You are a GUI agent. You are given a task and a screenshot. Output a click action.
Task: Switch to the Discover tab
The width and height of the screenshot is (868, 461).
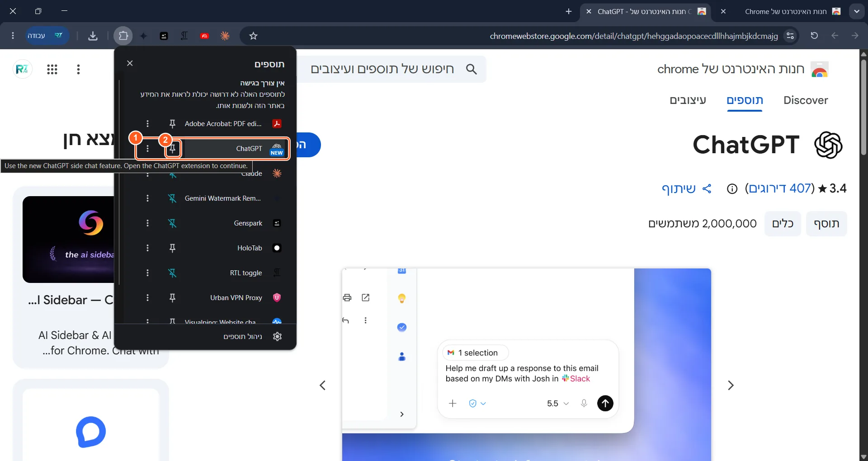pos(806,100)
